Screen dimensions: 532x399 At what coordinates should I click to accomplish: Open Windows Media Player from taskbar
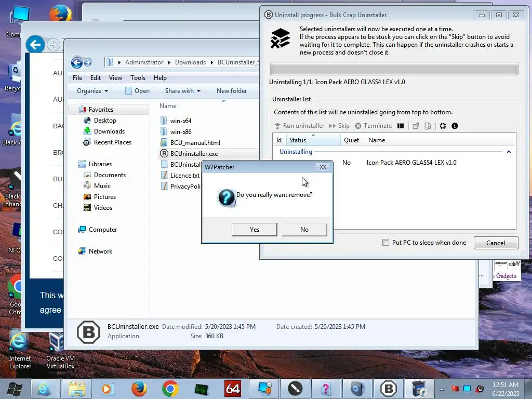pyautogui.click(x=107, y=389)
